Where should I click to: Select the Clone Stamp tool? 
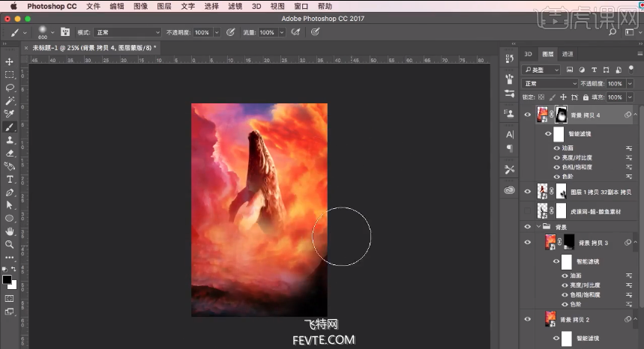(x=9, y=140)
